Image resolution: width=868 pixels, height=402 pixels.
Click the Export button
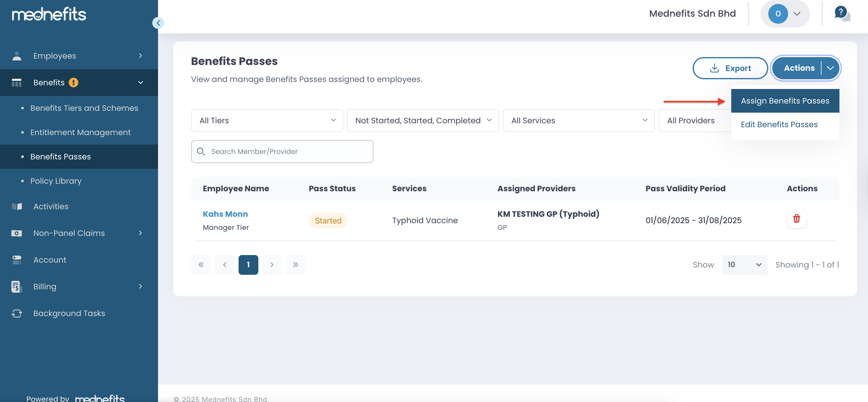(x=730, y=68)
